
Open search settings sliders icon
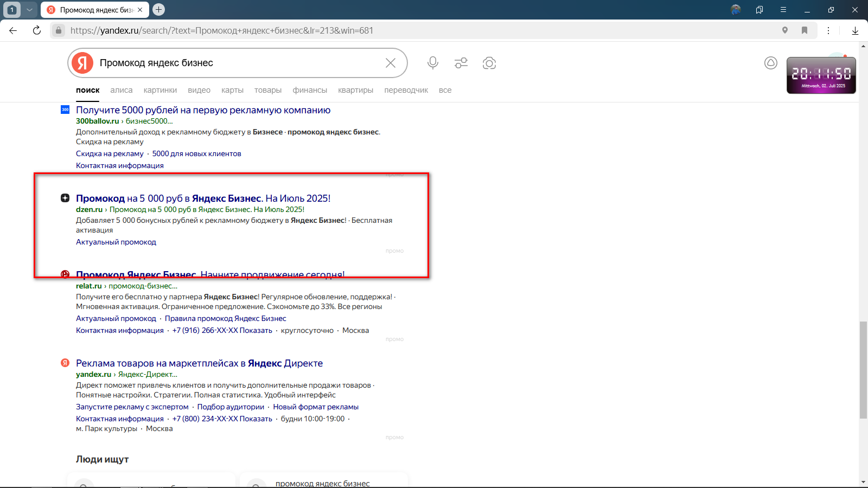point(461,63)
